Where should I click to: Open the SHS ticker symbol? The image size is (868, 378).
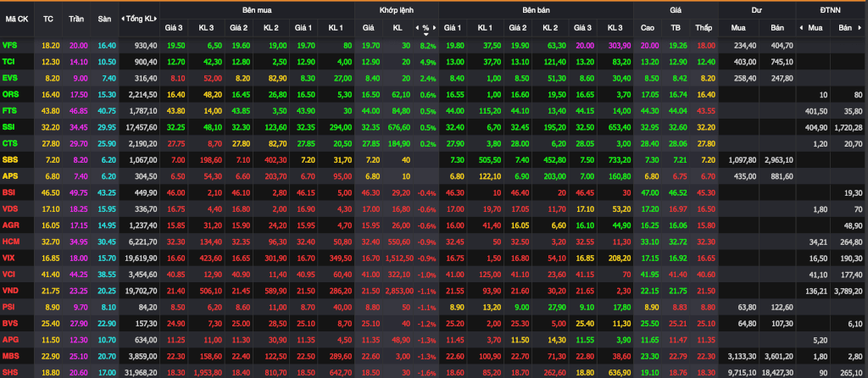pyautogui.click(x=9, y=373)
